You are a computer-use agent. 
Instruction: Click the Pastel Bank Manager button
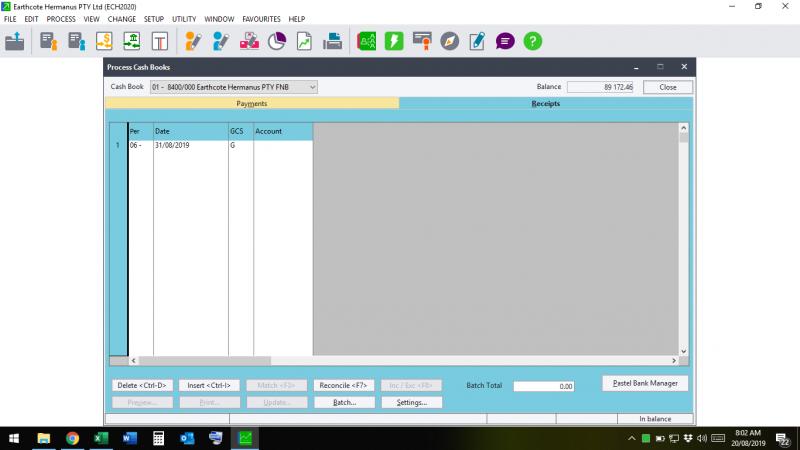tap(645, 383)
